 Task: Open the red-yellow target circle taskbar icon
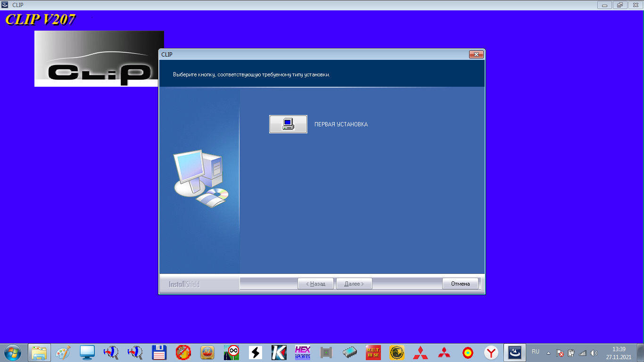[468, 352]
